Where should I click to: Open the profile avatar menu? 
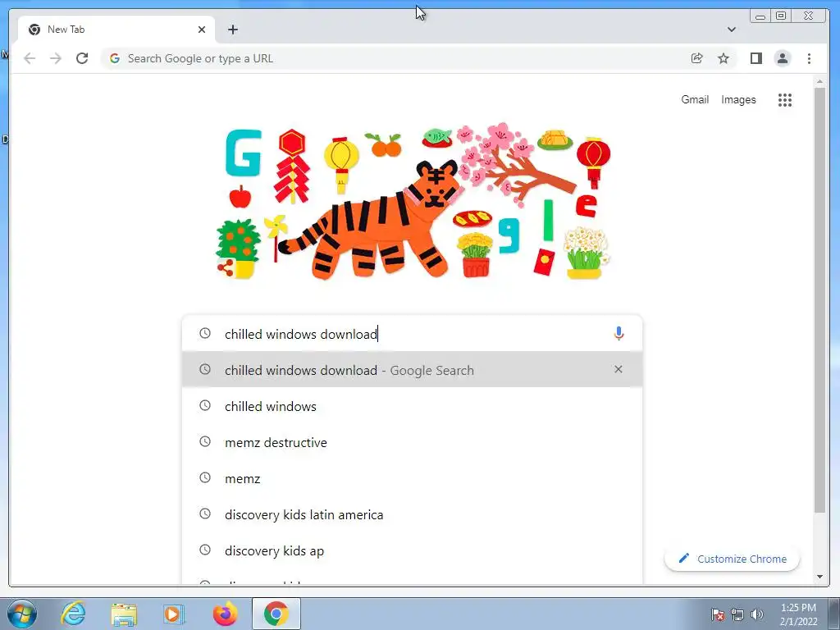[x=782, y=58]
